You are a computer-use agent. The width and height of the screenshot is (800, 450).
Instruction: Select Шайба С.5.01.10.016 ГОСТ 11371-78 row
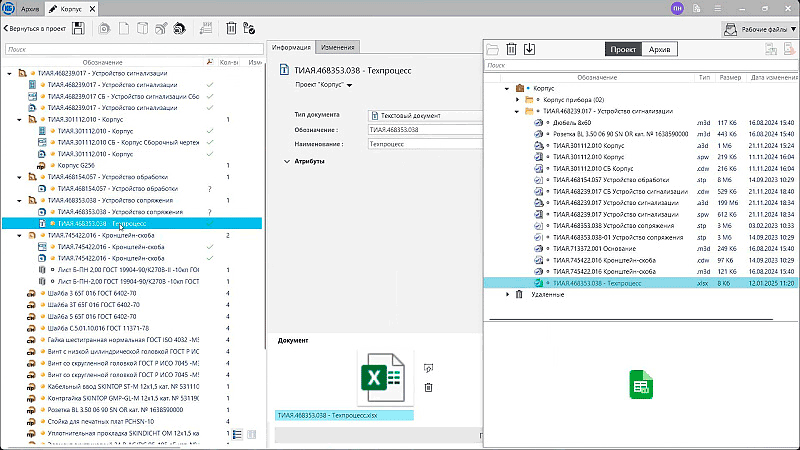coord(98,329)
